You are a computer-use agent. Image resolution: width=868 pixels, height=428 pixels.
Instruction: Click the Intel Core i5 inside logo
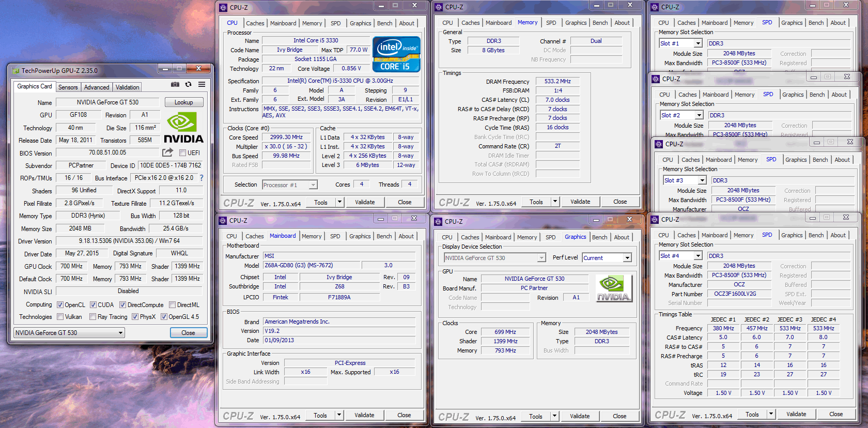pos(396,54)
